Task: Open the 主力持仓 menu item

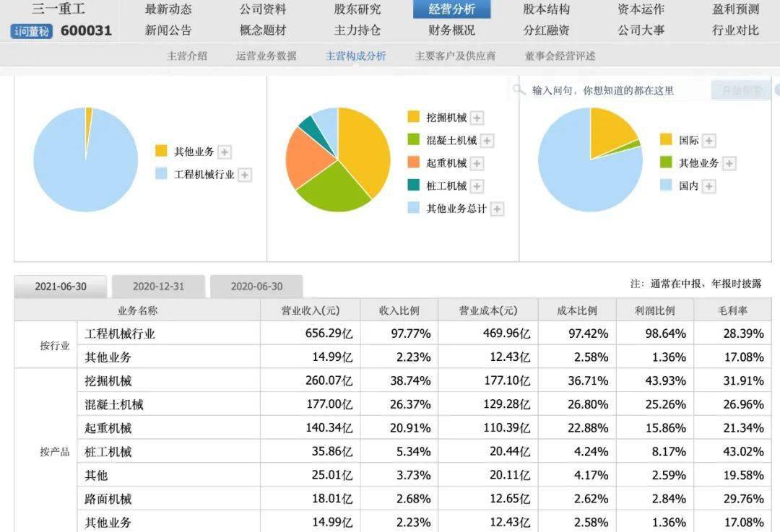Action: pos(357,30)
